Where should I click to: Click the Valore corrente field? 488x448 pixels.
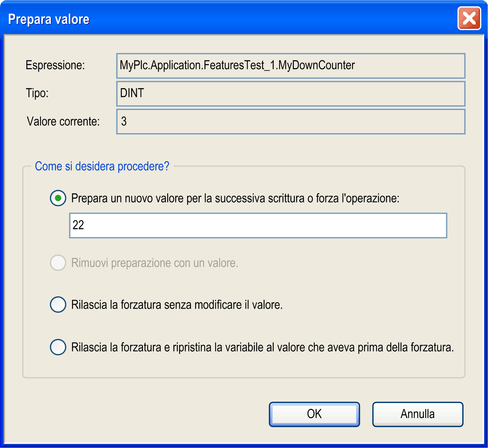290,122
